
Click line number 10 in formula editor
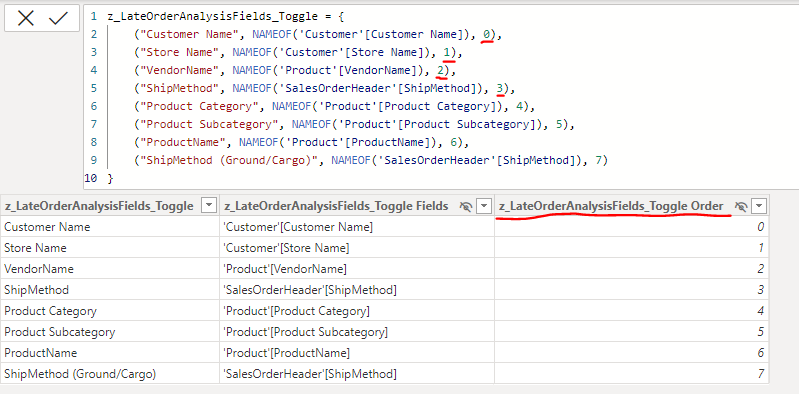[90, 178]
